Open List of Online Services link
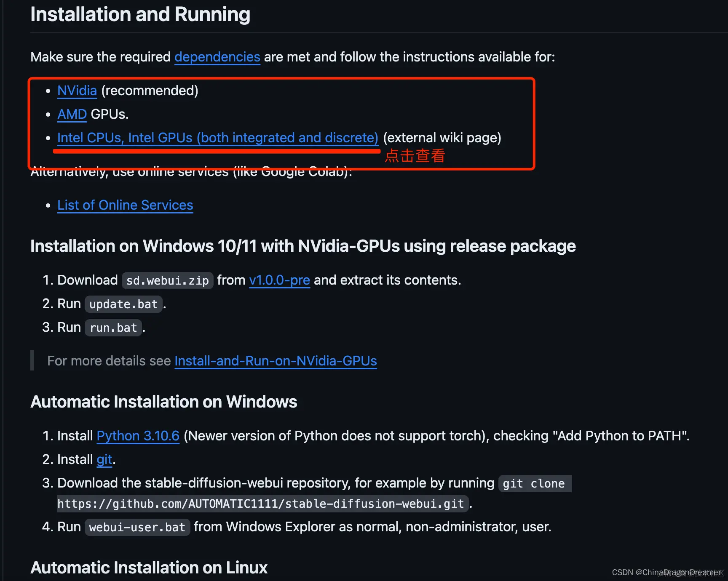Viewport: 728px width, 581px height. coord(125,205)
